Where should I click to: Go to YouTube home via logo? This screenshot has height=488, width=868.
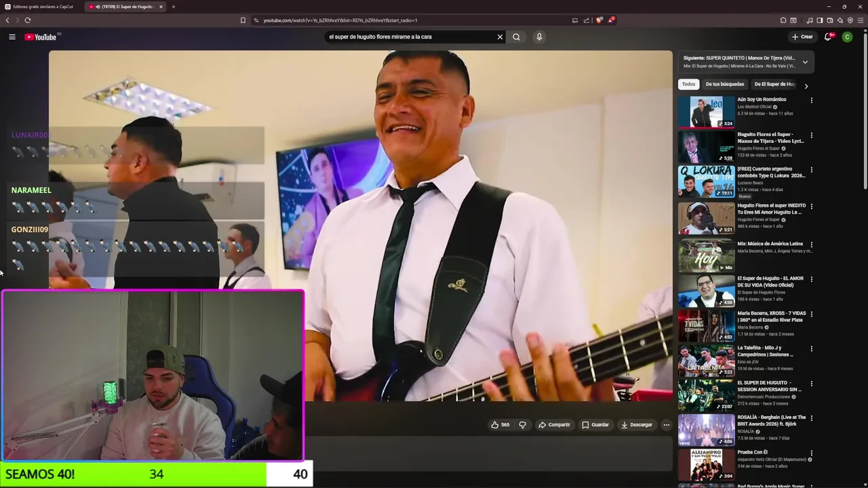coord(41,37)
